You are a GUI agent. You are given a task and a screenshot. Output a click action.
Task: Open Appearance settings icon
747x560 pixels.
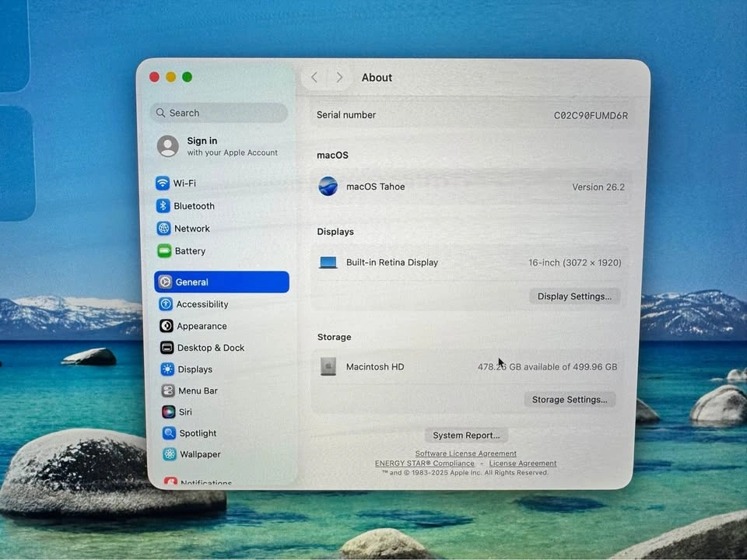(x=167, y=326)
